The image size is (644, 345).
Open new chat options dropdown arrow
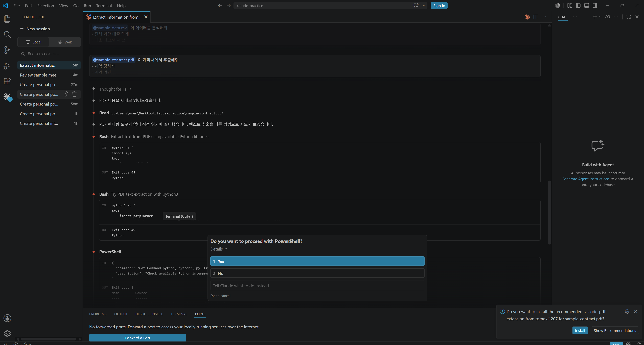click(x=600, y=17)
